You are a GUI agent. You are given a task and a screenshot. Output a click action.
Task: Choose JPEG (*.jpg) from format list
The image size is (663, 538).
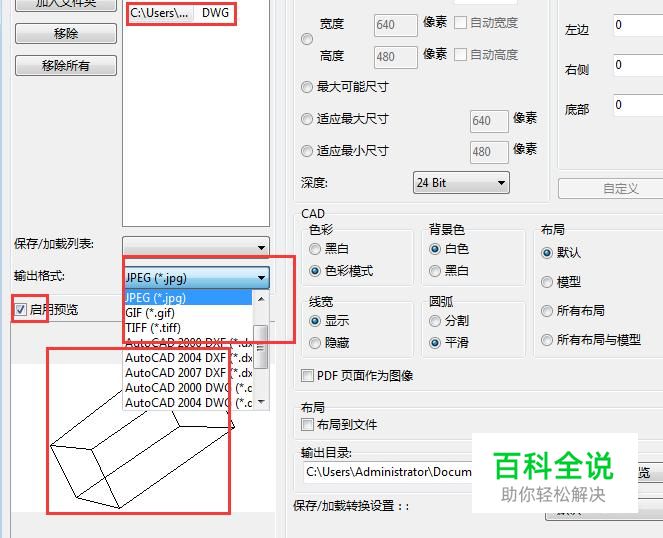point(188,298)
